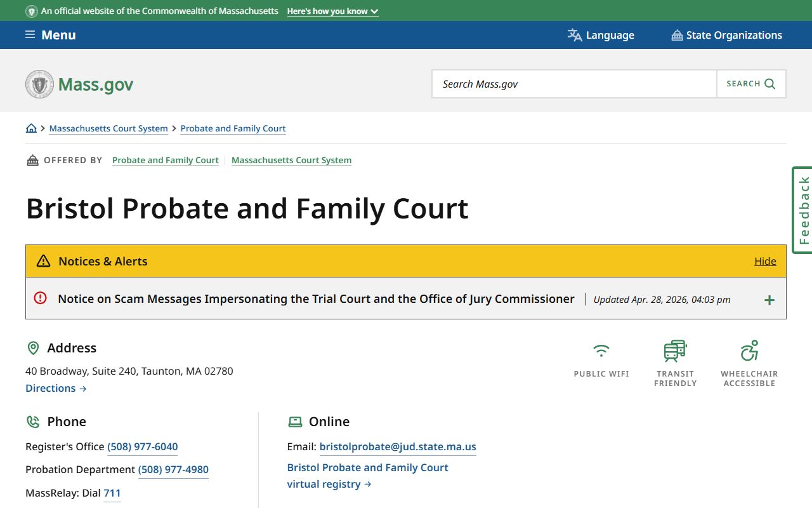Viewport: 812px width, 508px height.
Task: Click the home icon in breadcrumbs
Action: 31,128
